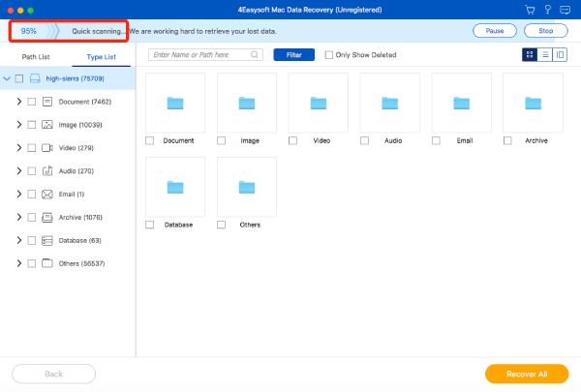Open the Archive folder thumbnail

tap(534, 103)
